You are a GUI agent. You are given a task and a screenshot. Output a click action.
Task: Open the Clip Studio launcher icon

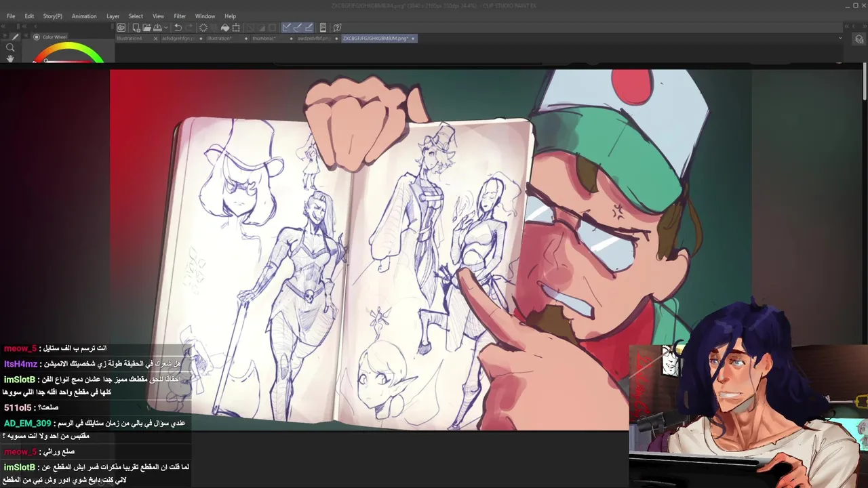click(121, 28)
